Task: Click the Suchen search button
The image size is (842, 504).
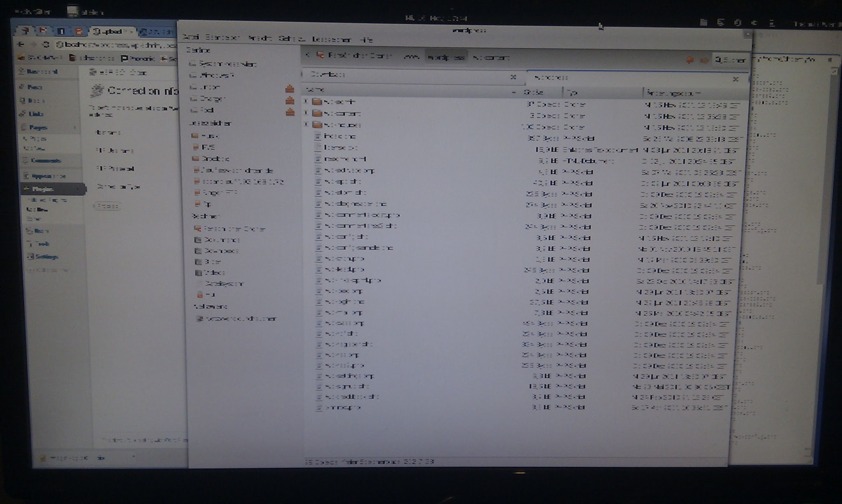Action: tap(731, 60)
